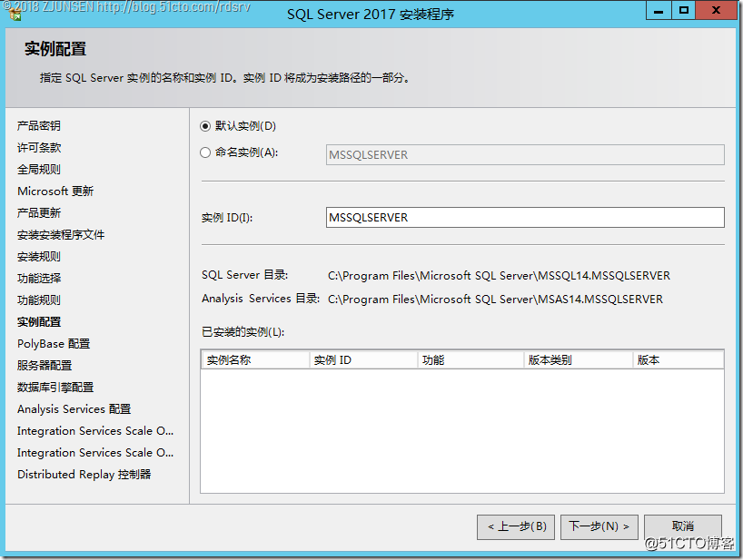The height and width of the screenshot is (560, 743).
Task: Click the setup program icon in title bar
Action: (x=15, y=15)
